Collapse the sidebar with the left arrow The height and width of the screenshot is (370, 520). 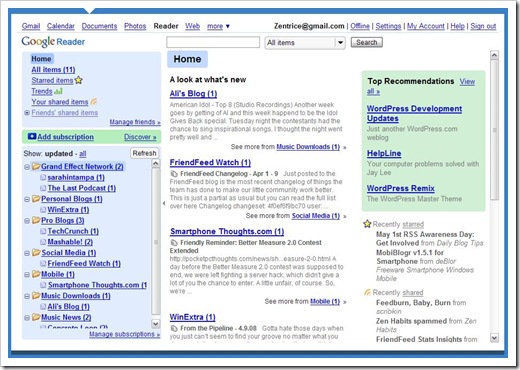coord(164,203)
